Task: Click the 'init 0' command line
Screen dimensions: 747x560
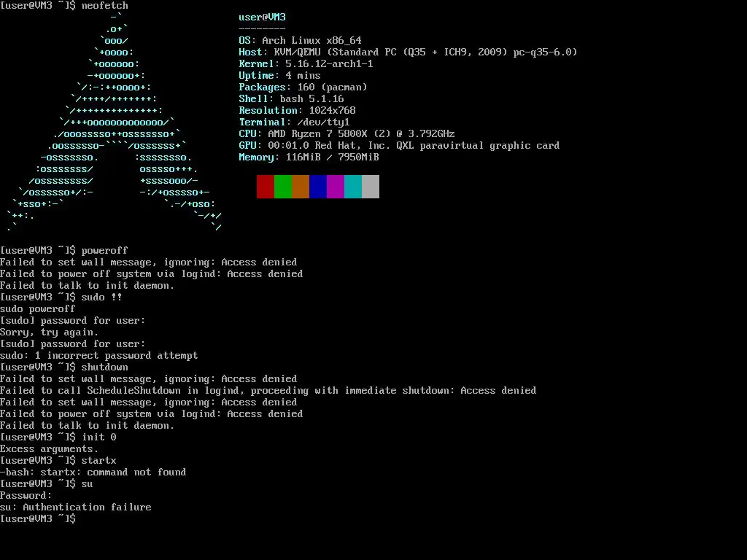Action: pyautogui.click(x=58, y=437)
